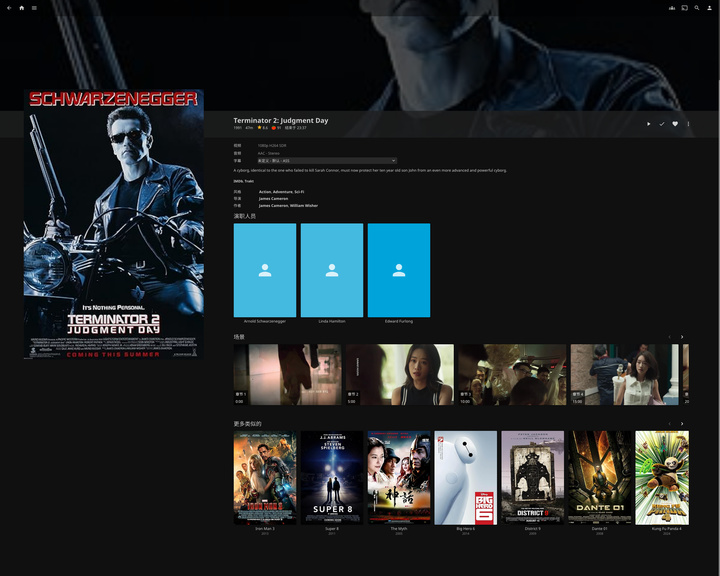Viewport: 720px width, 576px height.
Task: Open the District 9 poster
Action: click(x=533, y=478)
